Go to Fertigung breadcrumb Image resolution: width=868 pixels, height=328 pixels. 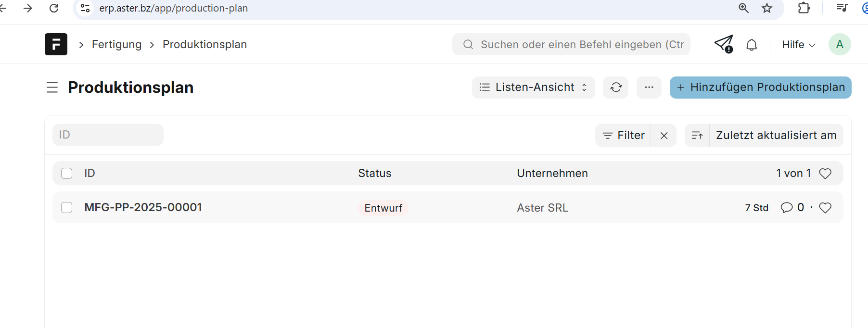pos(116,45)
